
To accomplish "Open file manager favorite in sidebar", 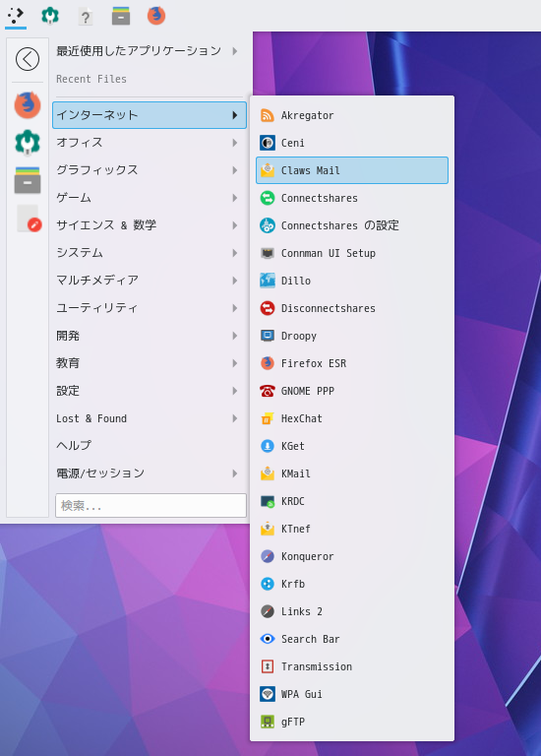I will 28,180.
